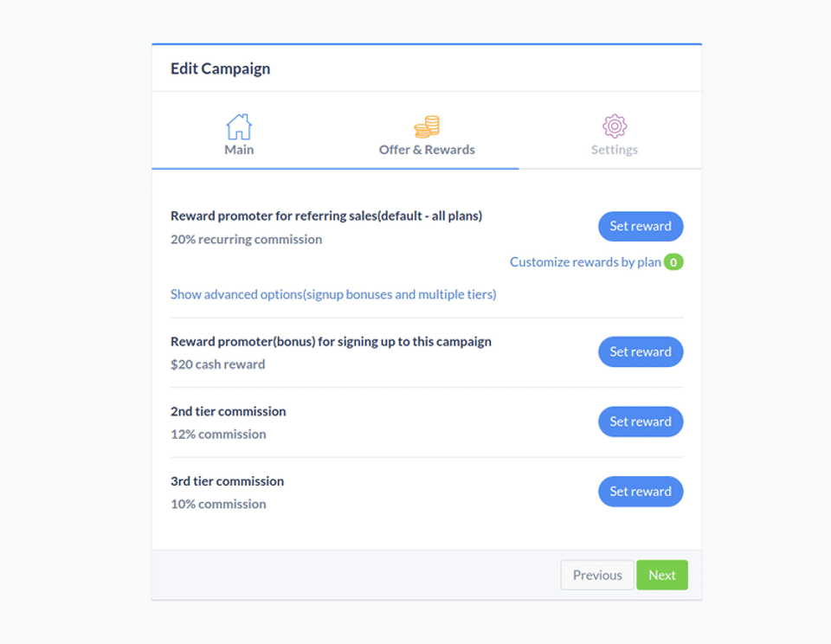Click the 10% commission value text
Image resolution: width=831 pixels, height=644 pixels.
pos(218,505)
